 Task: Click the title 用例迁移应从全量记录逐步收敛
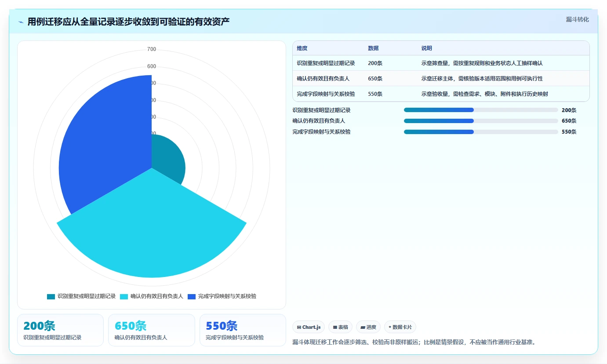(128, 22)
